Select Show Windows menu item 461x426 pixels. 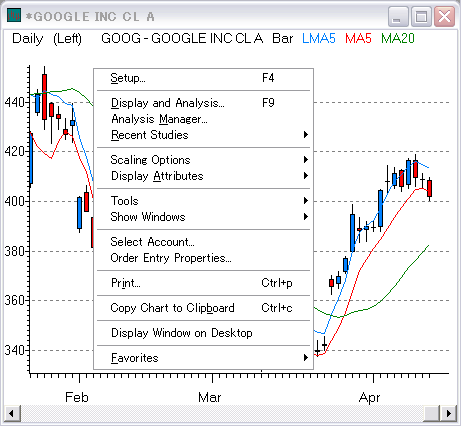(203, 217)
